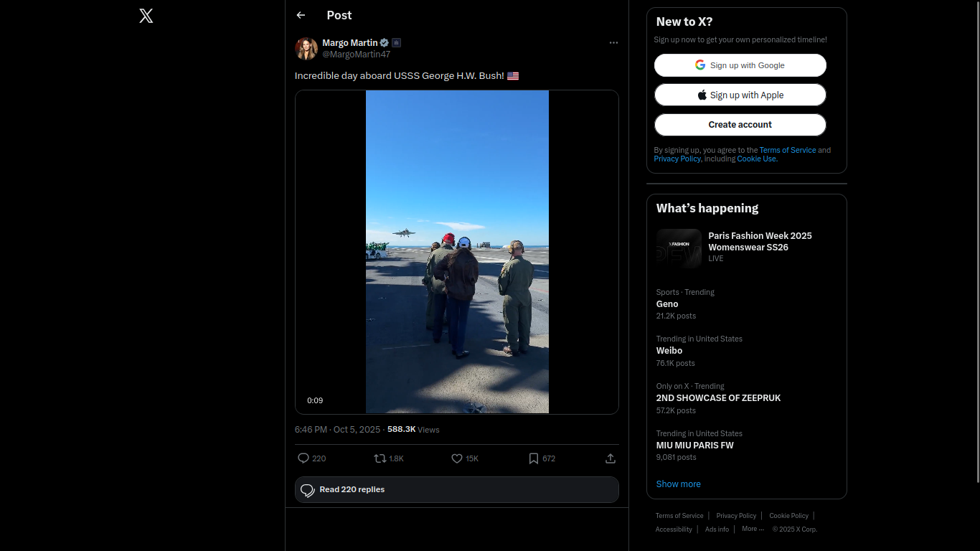Sign up with Google
This screenshot has height=551, width=980.
tap(740, 65)
